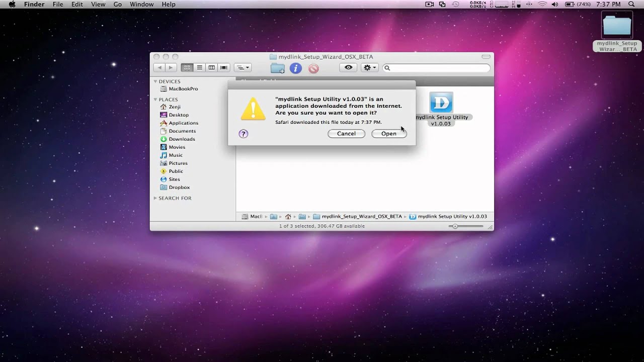Open the File menu
The height and width of the screenshot is (362, 644).
(58, 5)
